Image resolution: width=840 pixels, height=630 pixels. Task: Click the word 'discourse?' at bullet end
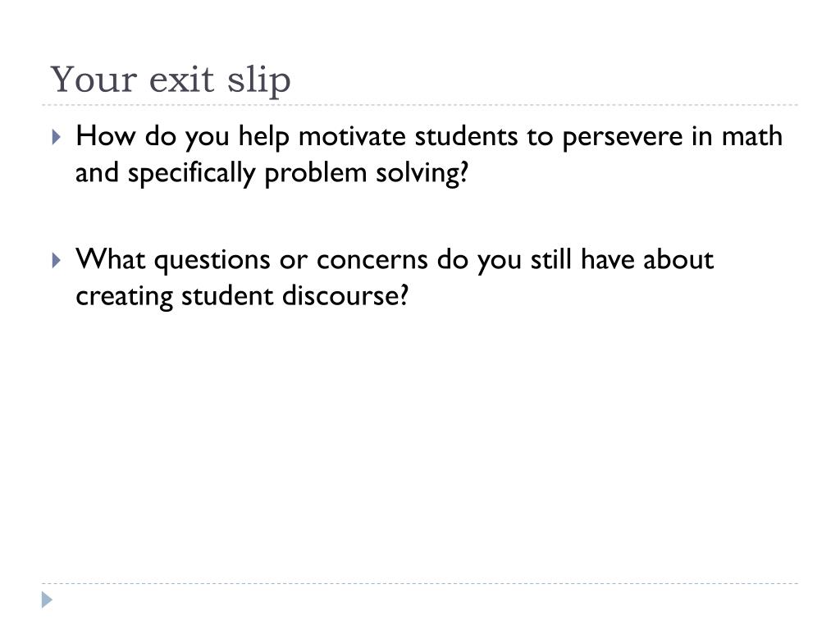click(345, 295)
